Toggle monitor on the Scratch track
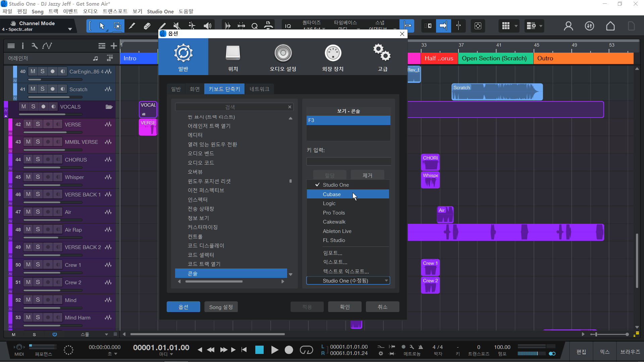Screen dimensions: 644x362 tap(63, 89)
